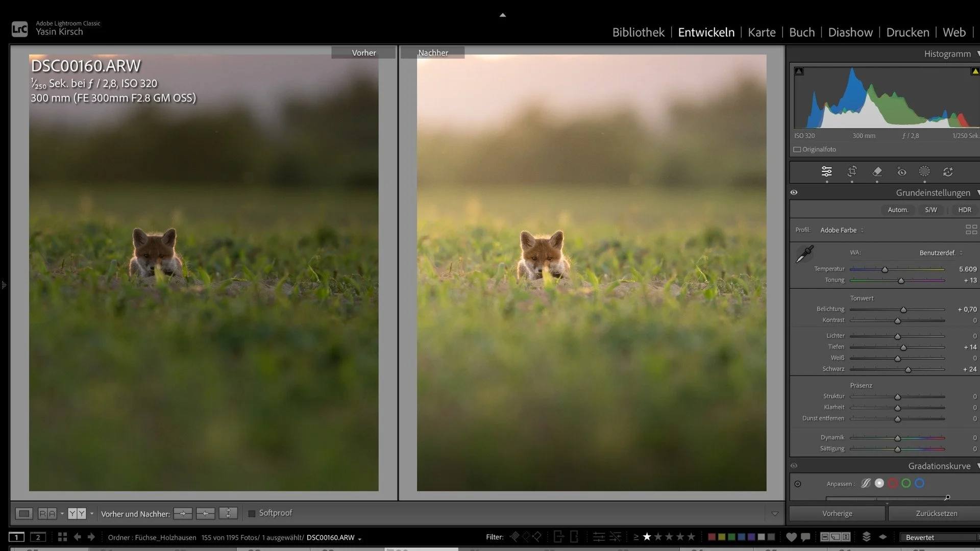Click the Belichtung slider handle

coord(903,310)
